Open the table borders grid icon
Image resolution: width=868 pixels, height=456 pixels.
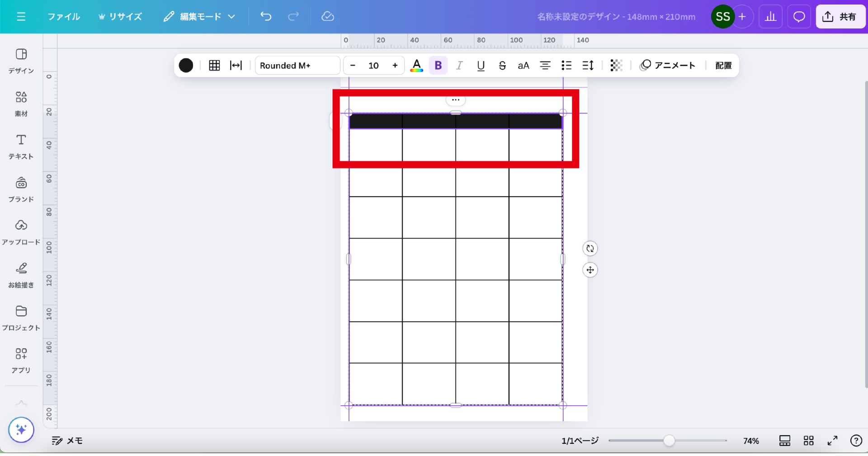[x=214, y=66]
